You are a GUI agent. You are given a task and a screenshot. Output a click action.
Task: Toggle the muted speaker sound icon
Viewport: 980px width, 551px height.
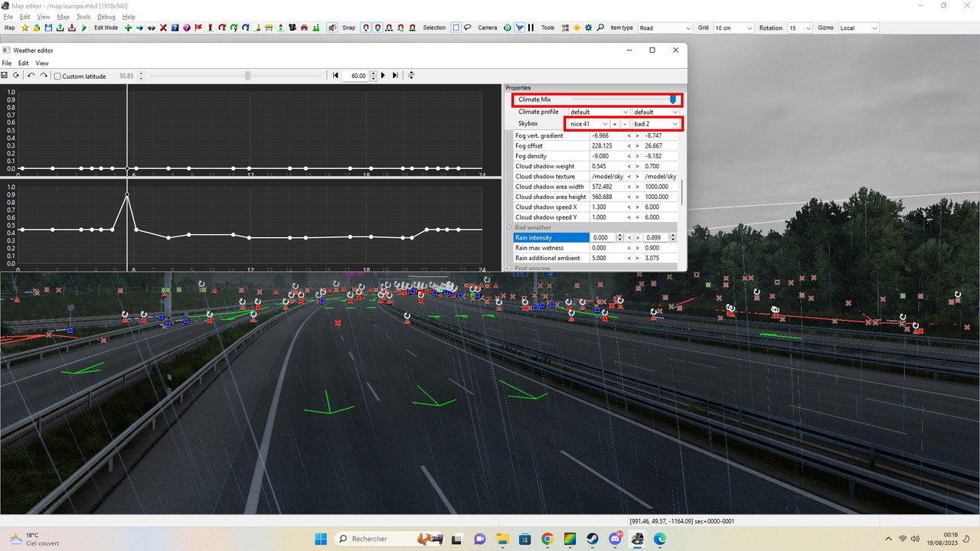[332, 28]
